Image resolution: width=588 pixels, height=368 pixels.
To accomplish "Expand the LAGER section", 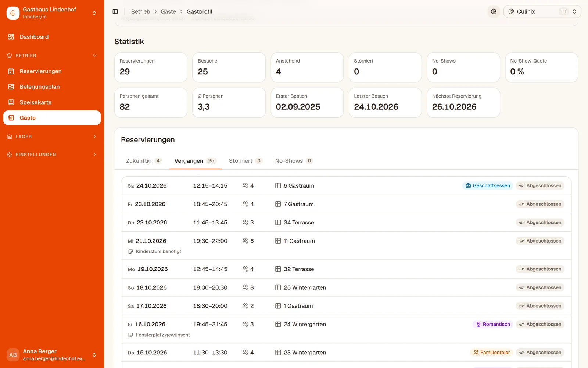I will 52,137.
